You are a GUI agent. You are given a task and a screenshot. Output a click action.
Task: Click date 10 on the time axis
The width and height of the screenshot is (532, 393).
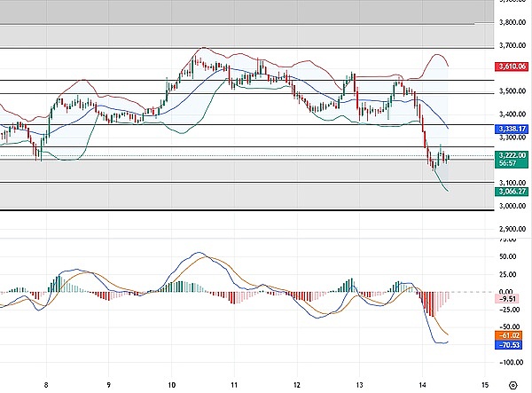pos(171,385)
